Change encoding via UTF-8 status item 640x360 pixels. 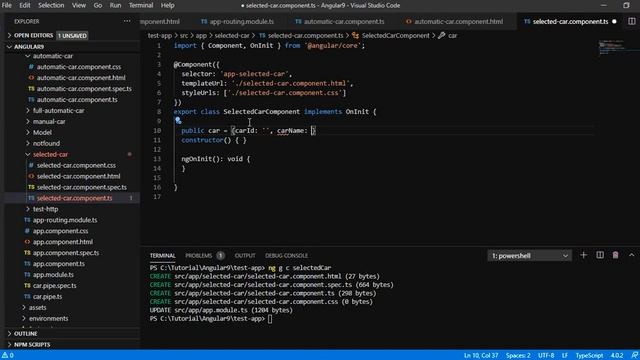[546, 355]
